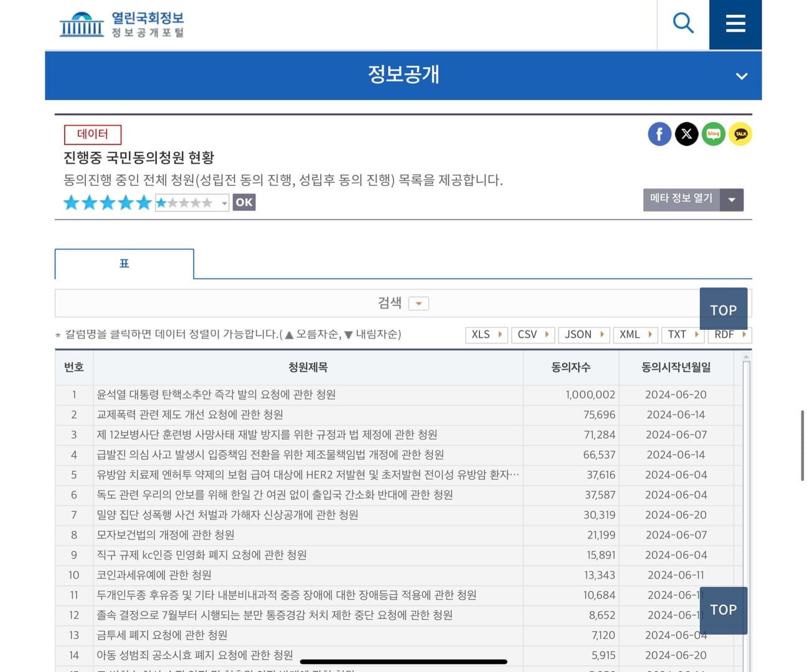Open petition 분만 통증경감 처치 제한 중단
This screenshot has height=672, width=807.
[275, 615]
